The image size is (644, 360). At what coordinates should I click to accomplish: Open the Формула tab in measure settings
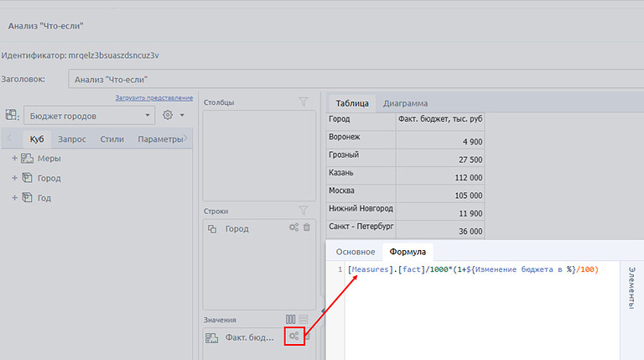coord(408,252)
